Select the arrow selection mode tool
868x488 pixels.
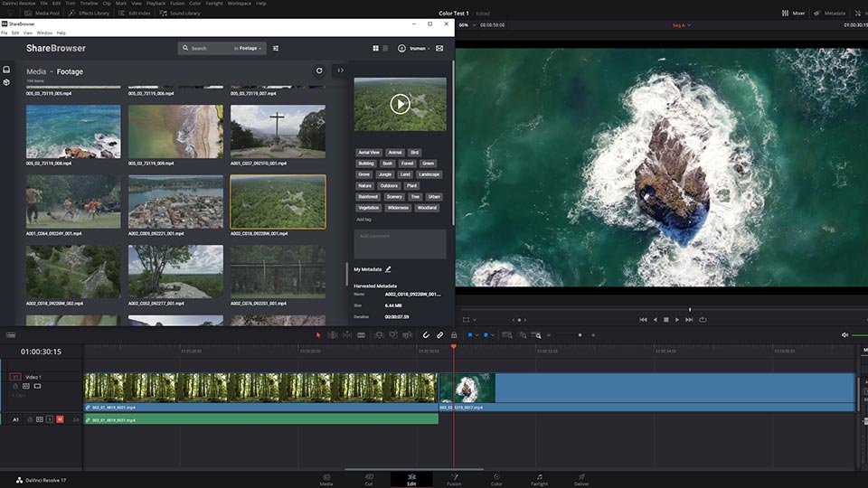[318, 334]
